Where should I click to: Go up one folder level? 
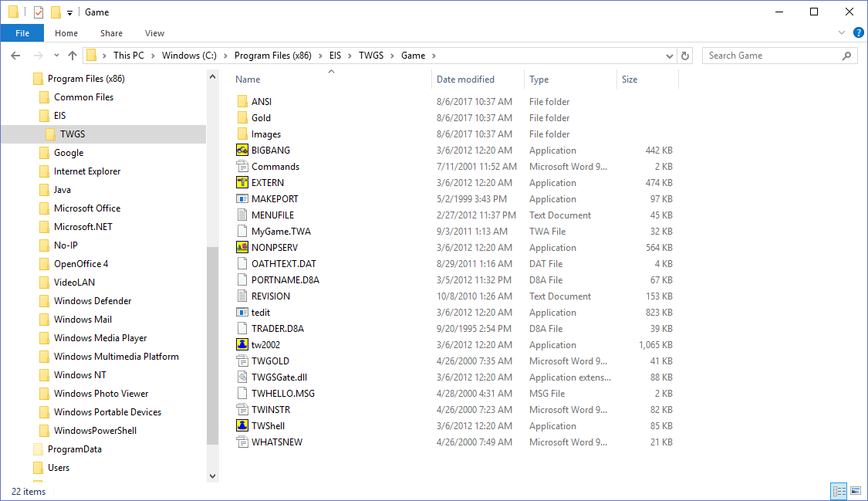tap(73, 56)
